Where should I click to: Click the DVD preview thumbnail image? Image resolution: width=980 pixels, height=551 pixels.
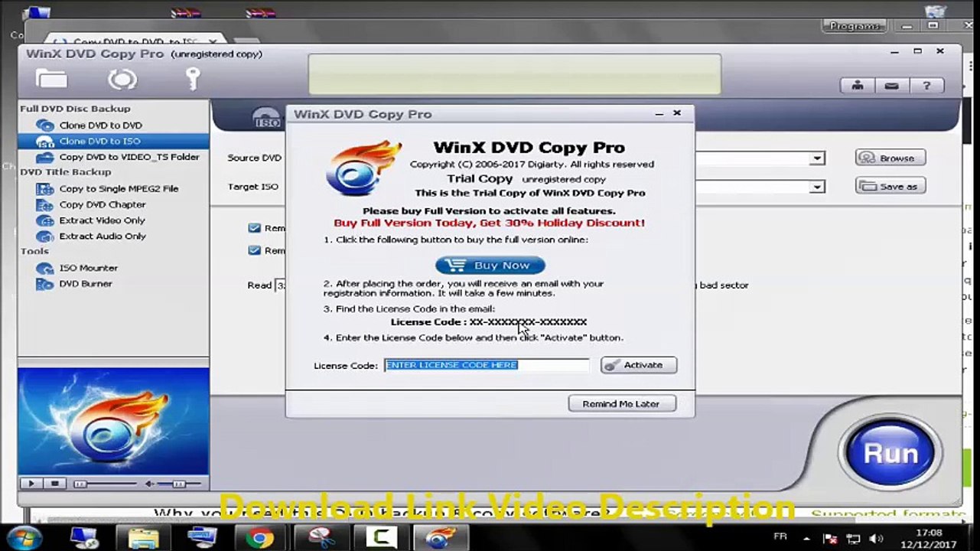[113, 421]
